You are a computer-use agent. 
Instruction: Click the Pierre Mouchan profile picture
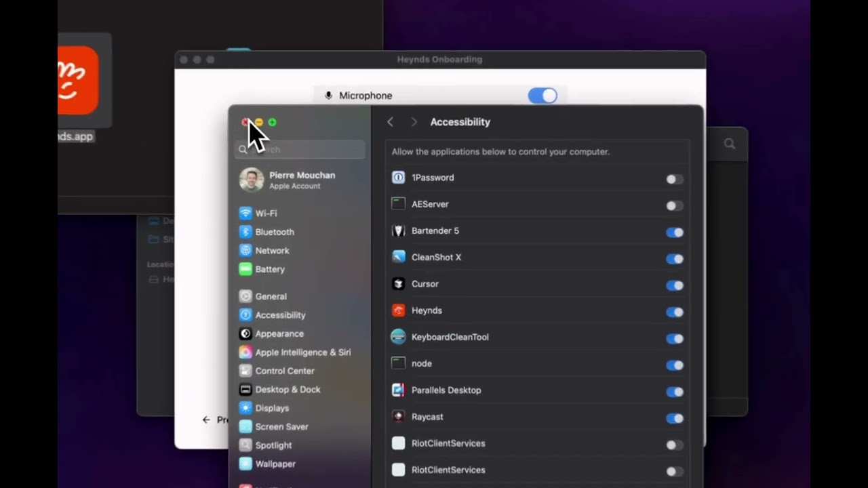pos(252,180)
